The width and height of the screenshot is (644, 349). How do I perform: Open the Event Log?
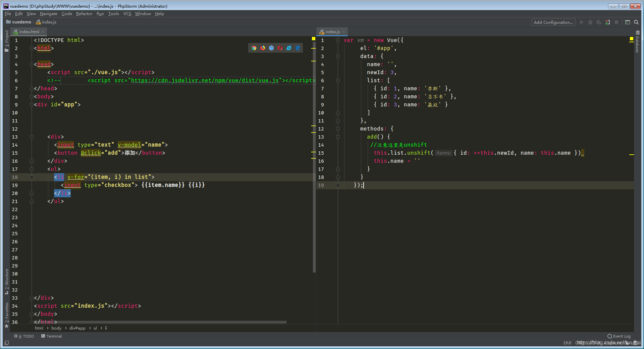[619, 336]
